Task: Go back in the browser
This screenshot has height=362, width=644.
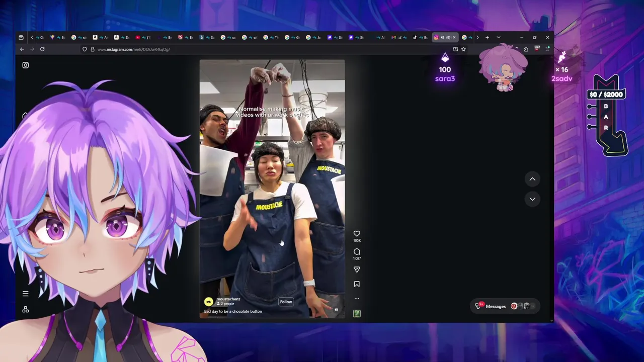Action: pos(22,49)
